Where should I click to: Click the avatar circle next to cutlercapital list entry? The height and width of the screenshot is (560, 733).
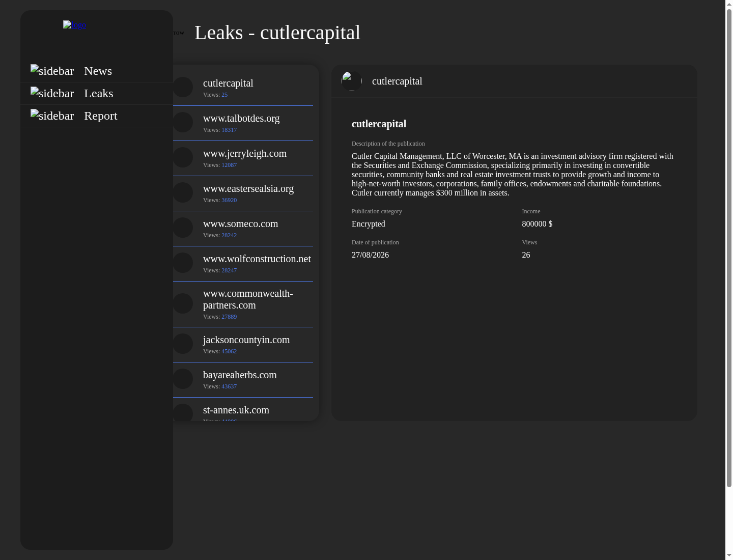tap(183, 87)
